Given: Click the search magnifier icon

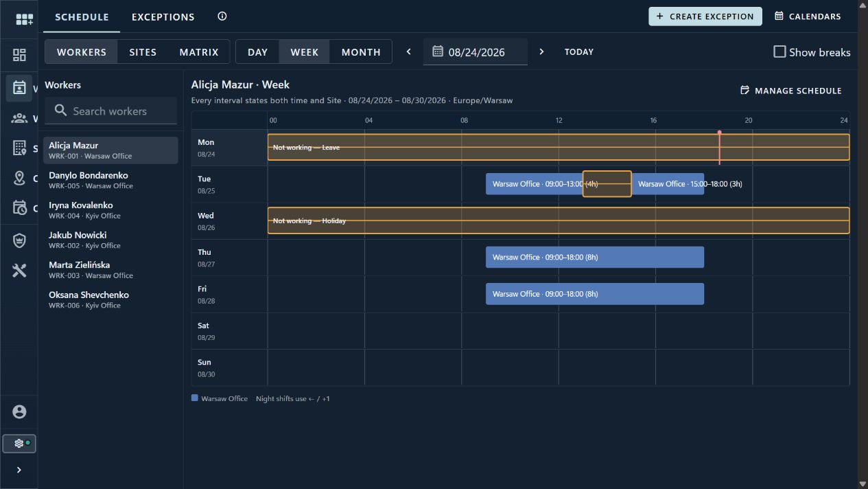Looking at the screenshot, I should click(61, 111).
